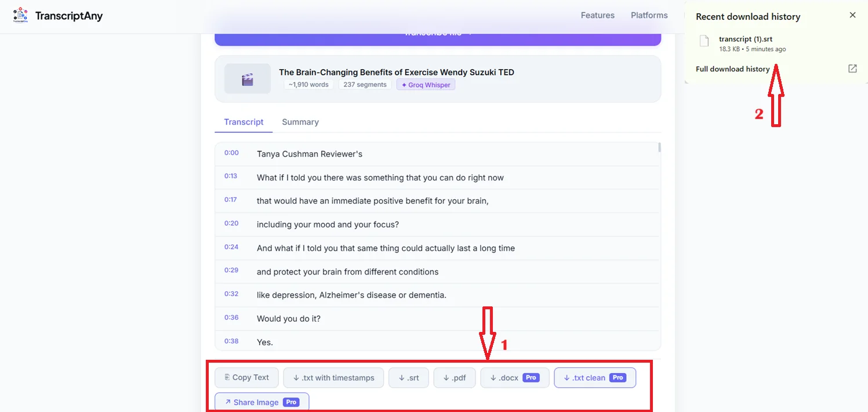This screenshot has height=412, width=868.
Task: Jump to timestamp 0:13
Action: (x=231, y=176)
